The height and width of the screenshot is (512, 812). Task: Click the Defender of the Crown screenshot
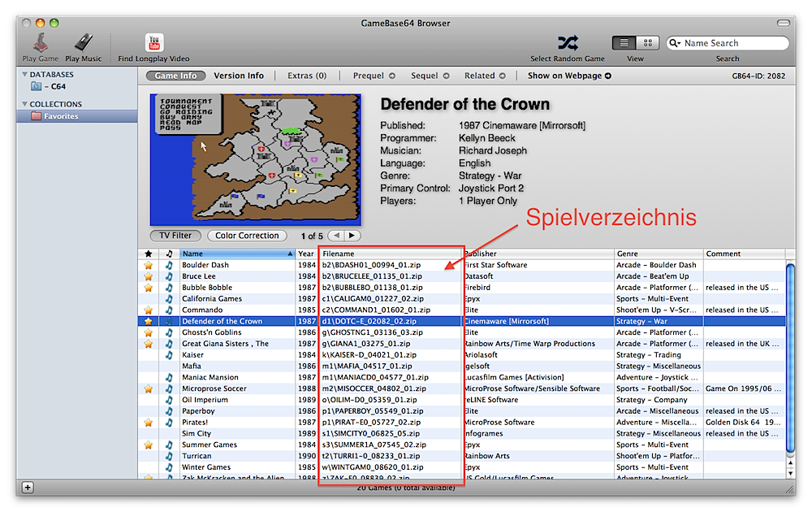(x=255, y=159)
